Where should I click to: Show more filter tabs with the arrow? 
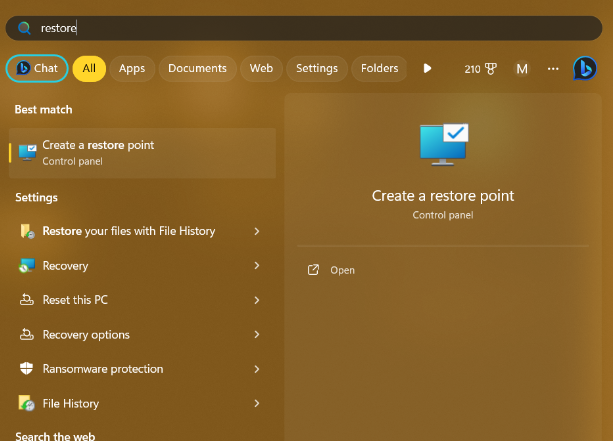[x=427, y=68]
